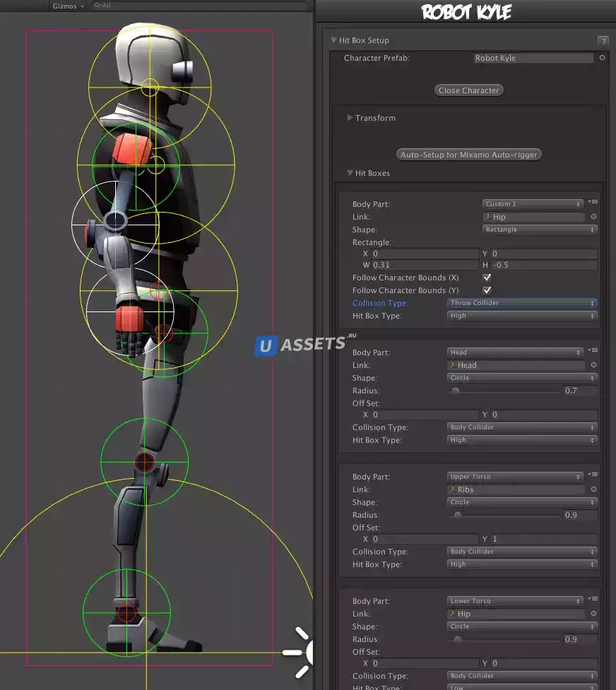
Task: Collapse the Hit Box Setup section
Action: point(333,40)
